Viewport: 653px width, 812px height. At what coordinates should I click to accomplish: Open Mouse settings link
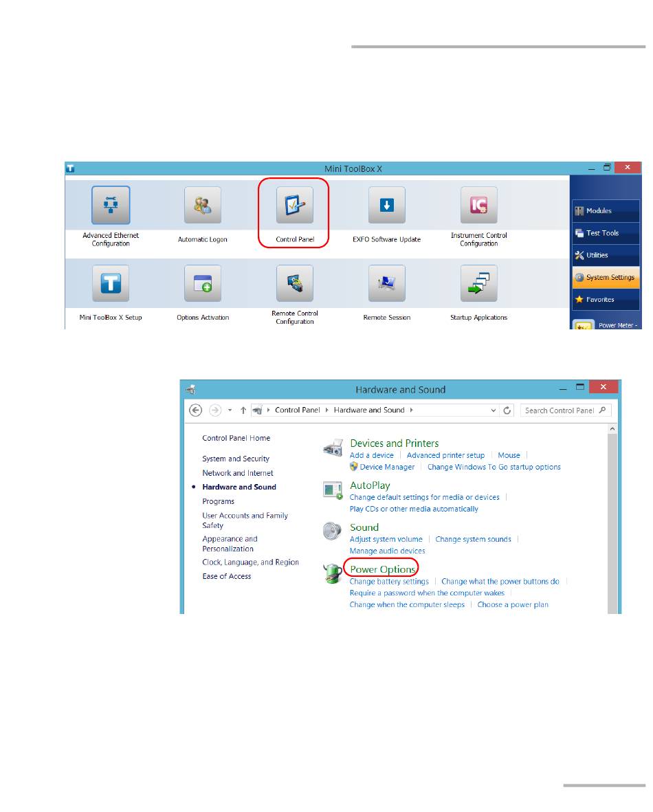pyautogui.click(x=509, y=455)
